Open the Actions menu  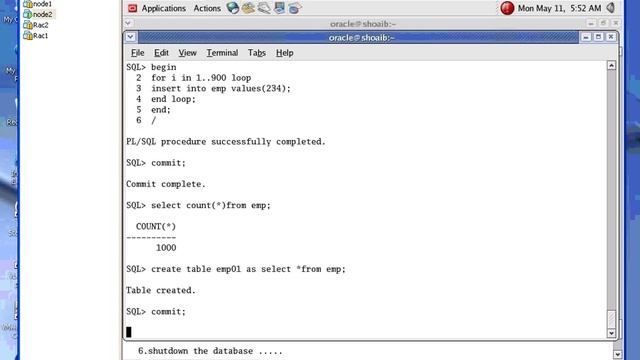pos(207,8)
